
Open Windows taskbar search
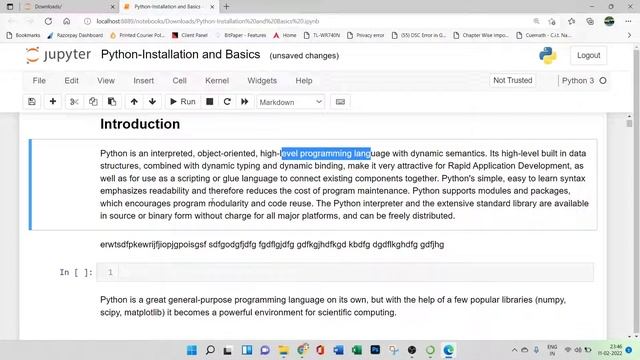coord(210,350)
